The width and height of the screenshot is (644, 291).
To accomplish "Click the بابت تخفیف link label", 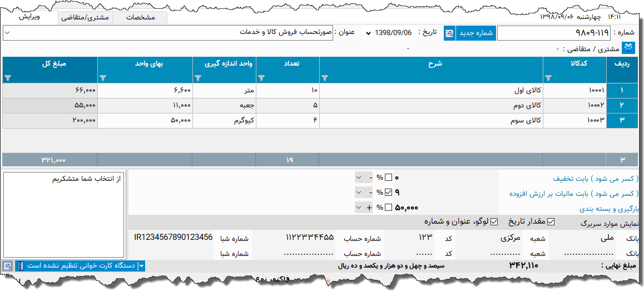I will click(595, 179).
